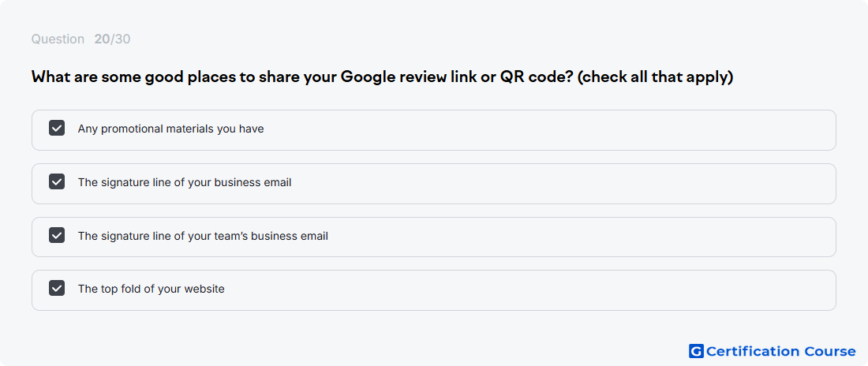Click empty area of the promotional materials option card
Screen dimensions: 868x366
click(x=548, y=130)
